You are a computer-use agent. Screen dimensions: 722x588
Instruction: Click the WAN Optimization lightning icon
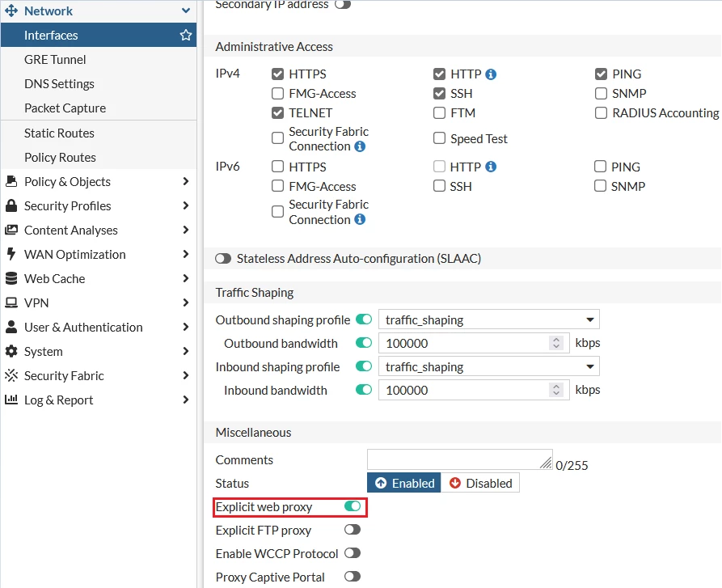[11, 254]
